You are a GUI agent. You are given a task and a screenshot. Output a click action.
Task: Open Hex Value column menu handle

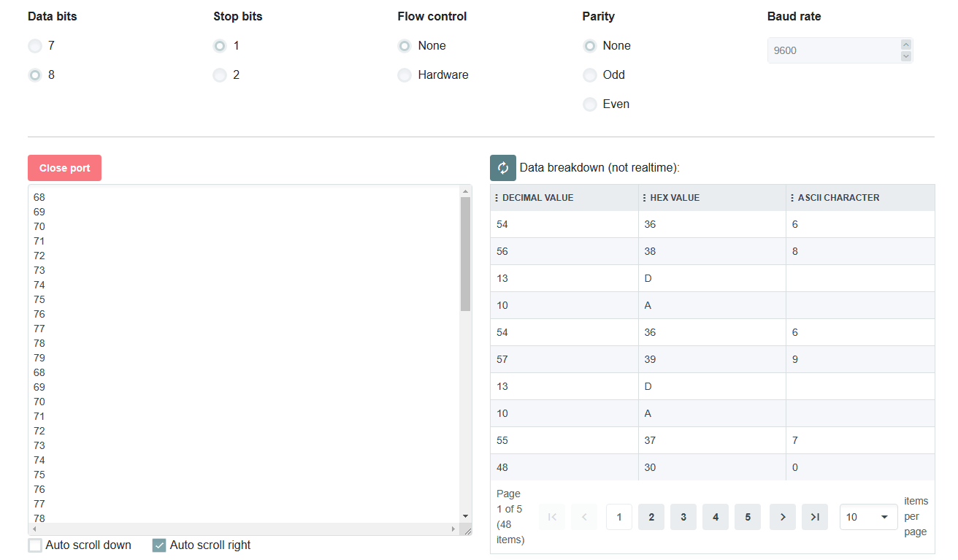pyautogui.click(x=645, y=198)
